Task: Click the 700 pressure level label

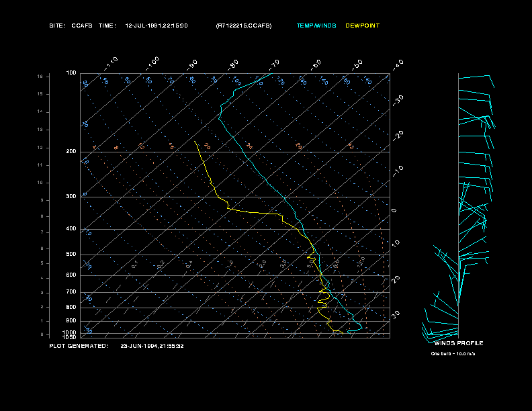Action: pyautogui.click(x=71, y=292)
